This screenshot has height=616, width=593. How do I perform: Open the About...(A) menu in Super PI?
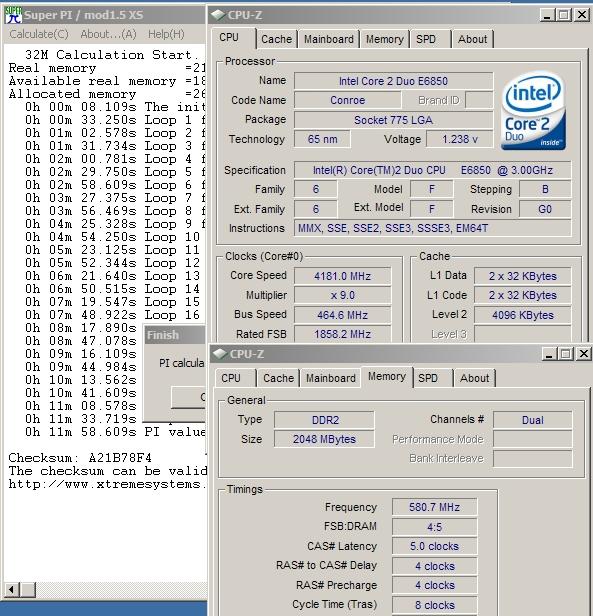pos(108,34)
